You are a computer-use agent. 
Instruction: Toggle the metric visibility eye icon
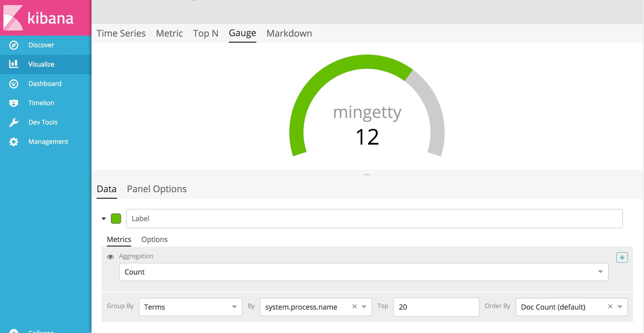pos(110,257)
